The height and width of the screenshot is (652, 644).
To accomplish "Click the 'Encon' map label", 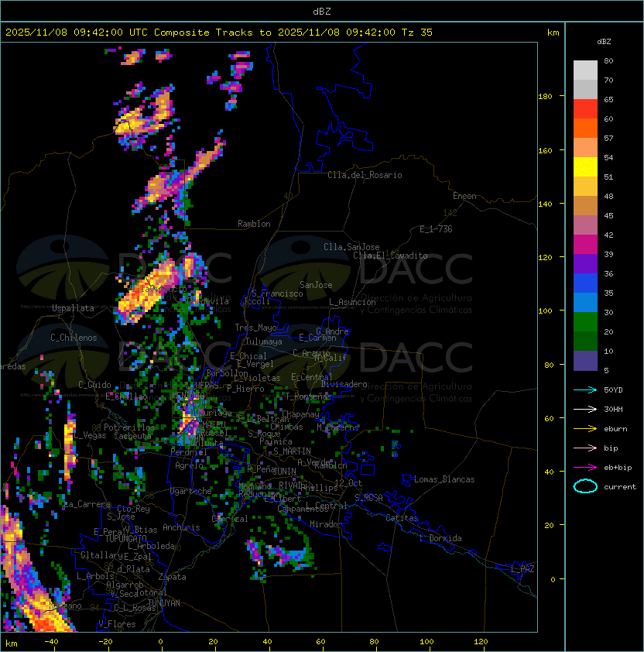I will [464, 196].
